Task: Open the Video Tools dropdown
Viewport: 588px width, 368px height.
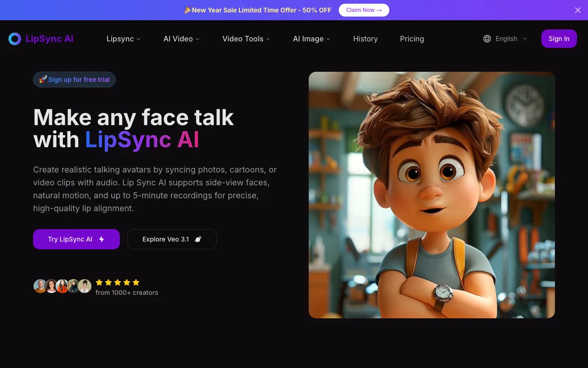Action: tap(246, 39)
